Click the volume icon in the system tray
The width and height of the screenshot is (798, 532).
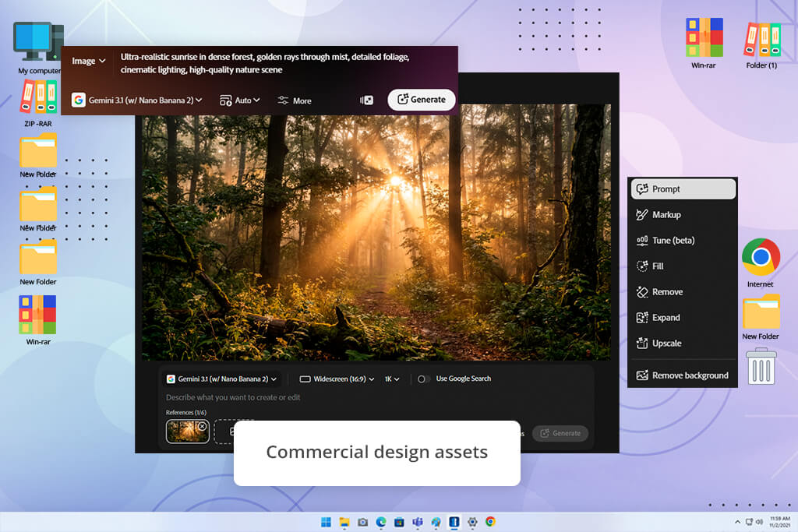coord(759,522)
